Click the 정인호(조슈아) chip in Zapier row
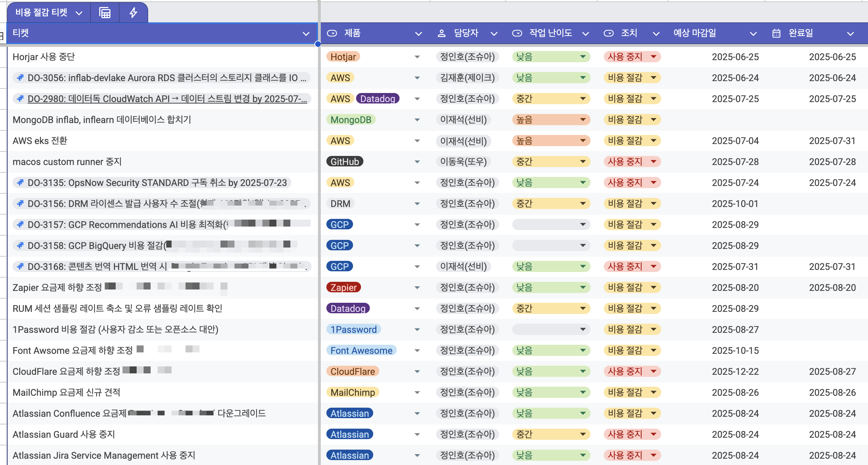 pos(467,287)
